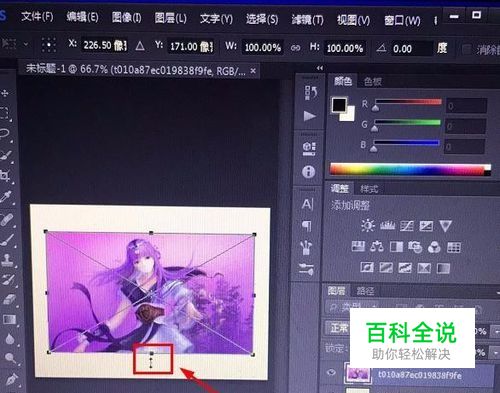Open the 滤镜(T) menu
This screenshot has width=500, height=393.
pyautogui.click(x=307, y=20)
